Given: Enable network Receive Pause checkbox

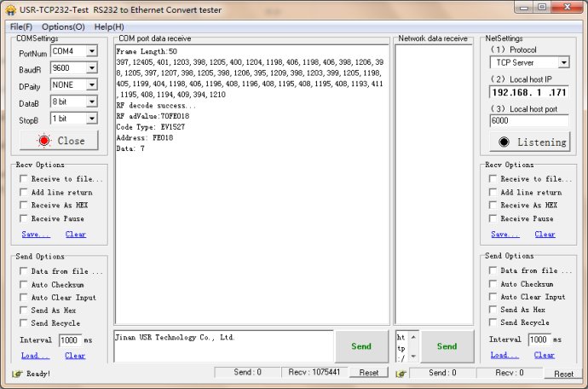Looking at the screenshot, I should coord(493,218).
